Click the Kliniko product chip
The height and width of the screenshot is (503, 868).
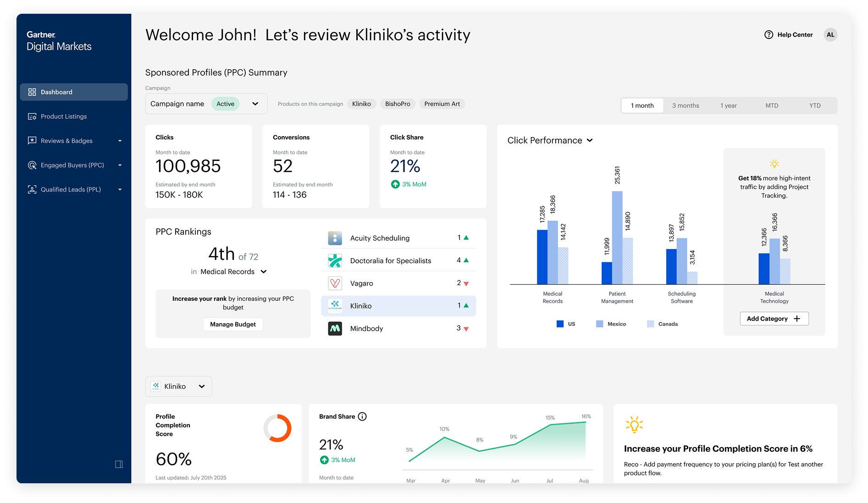361,104
